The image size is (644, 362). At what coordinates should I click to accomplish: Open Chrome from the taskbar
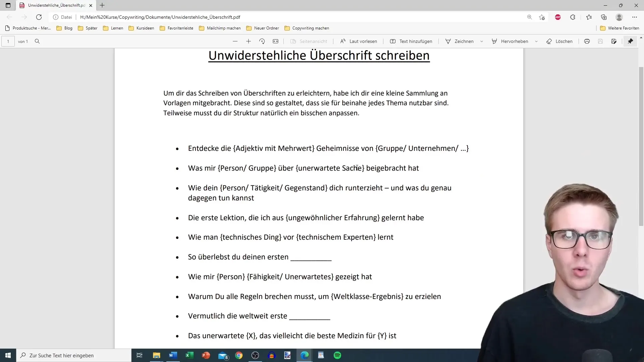point(239,355)
